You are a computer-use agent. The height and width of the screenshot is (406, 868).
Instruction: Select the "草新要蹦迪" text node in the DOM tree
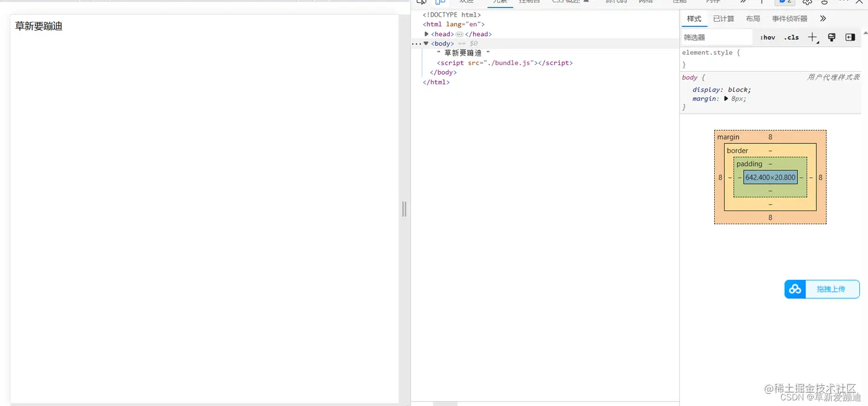coord(463,53)
